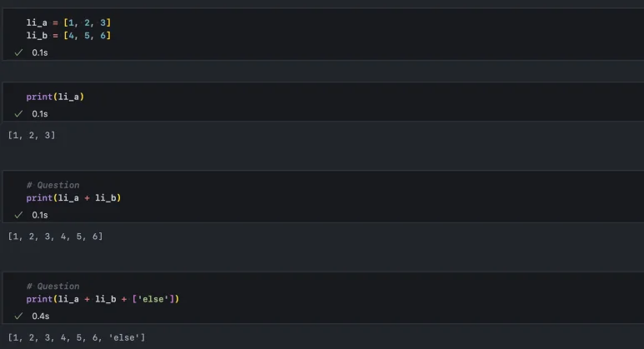Click the success checkmark of the first cell
Image resolution: width=644 pixels, height=349 pixels.
pyautogui.click(x=18, y=52)
